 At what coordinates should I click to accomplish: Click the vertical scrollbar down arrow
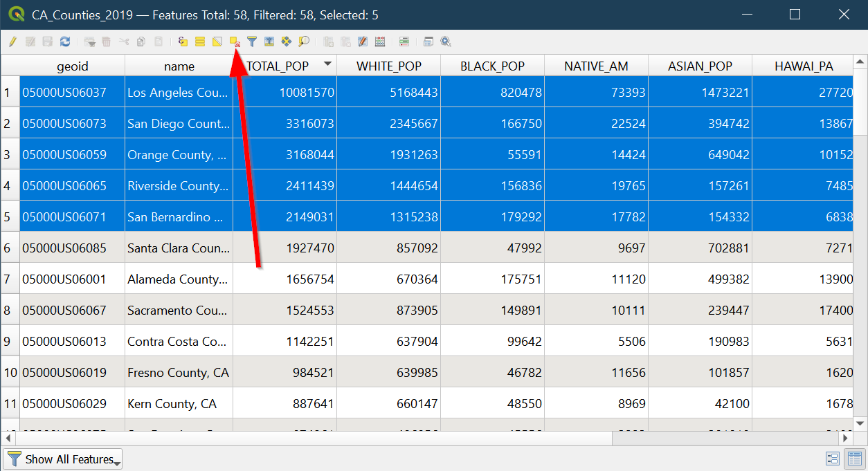(x=860, y=423)
